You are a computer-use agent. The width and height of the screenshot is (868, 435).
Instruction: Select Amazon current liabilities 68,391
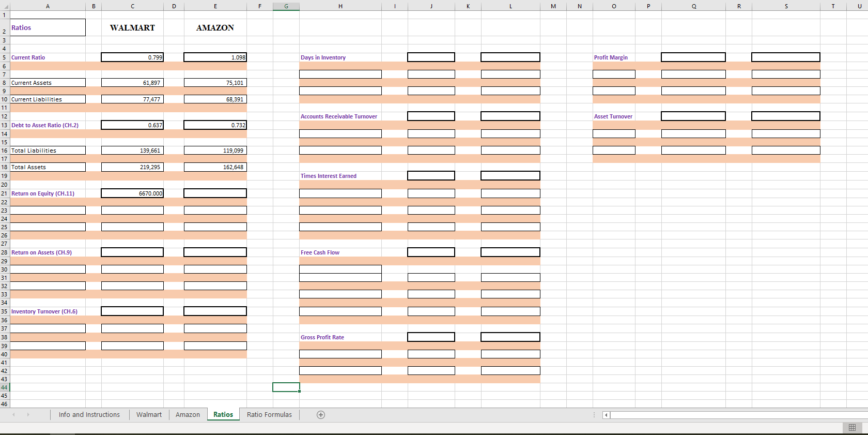(215, 99)
